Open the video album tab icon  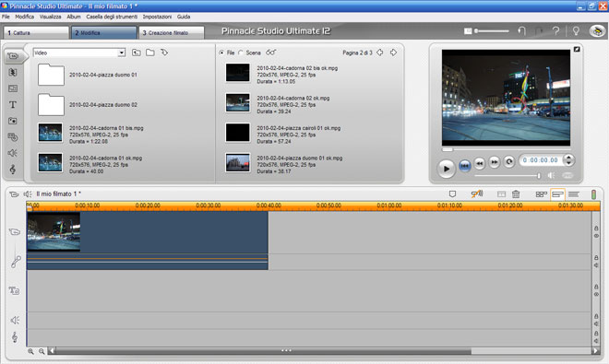click(13, 56)
